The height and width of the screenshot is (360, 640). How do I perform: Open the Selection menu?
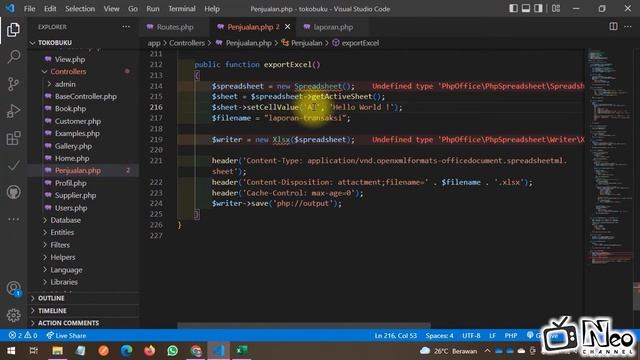tap(80, 9)
